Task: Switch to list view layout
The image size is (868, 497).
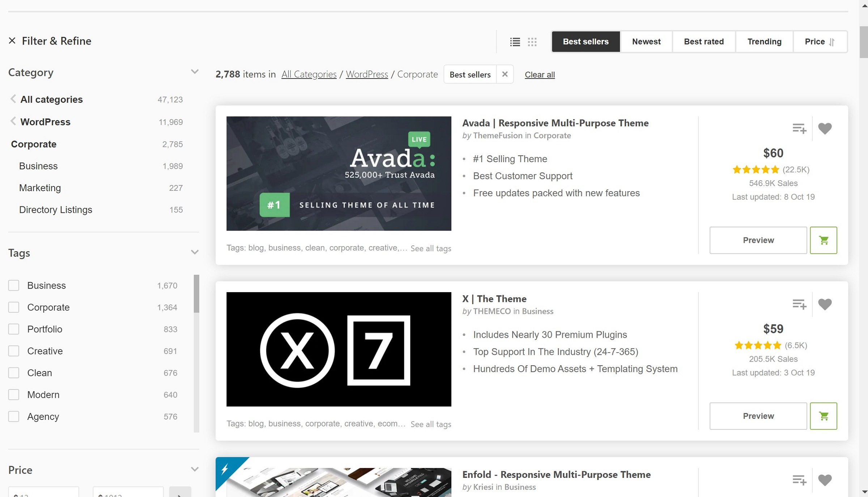Action: (x=515, y=42)
